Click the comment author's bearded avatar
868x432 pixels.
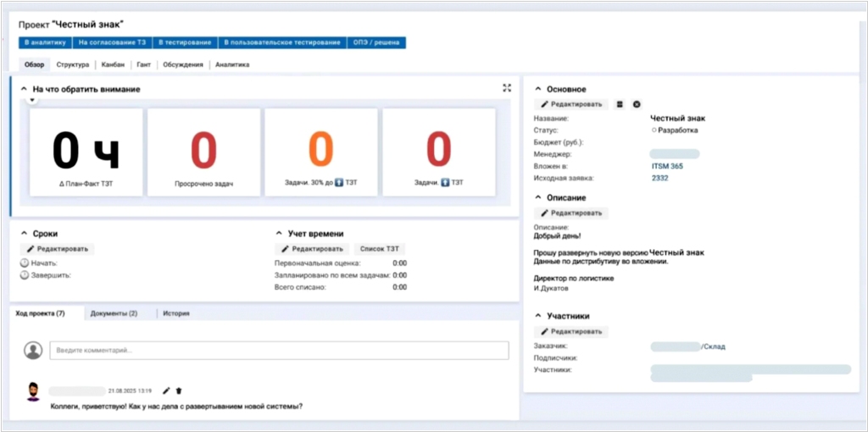tap(33, 391)
